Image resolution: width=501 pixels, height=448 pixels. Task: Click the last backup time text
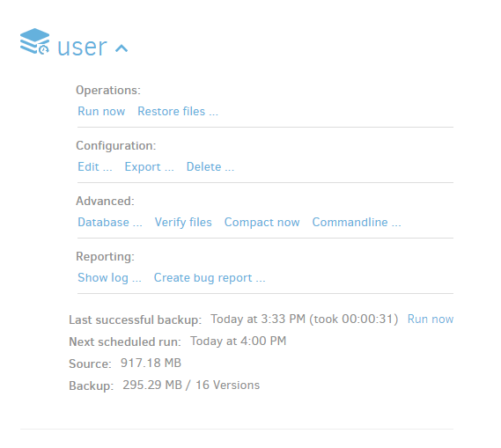[304, 319]
